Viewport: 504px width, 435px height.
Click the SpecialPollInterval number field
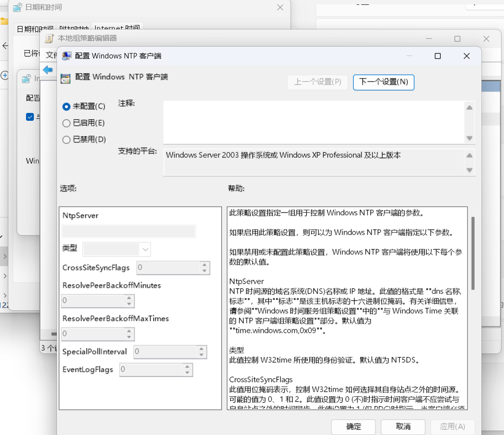tap(165, 352)
